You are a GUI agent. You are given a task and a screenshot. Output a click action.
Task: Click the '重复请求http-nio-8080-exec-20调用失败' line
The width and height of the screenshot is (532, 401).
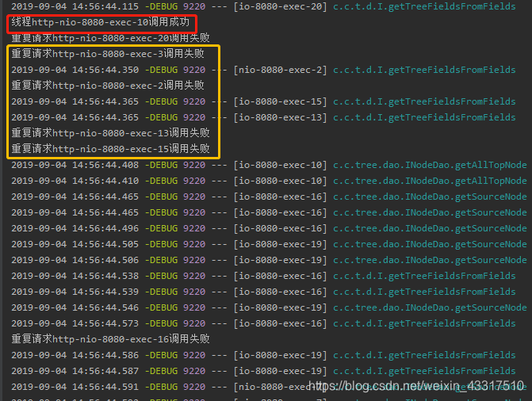click(111, 38)
